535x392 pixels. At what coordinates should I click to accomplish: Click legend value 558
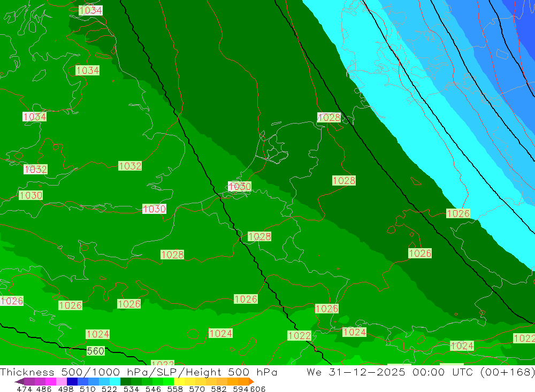172,389
